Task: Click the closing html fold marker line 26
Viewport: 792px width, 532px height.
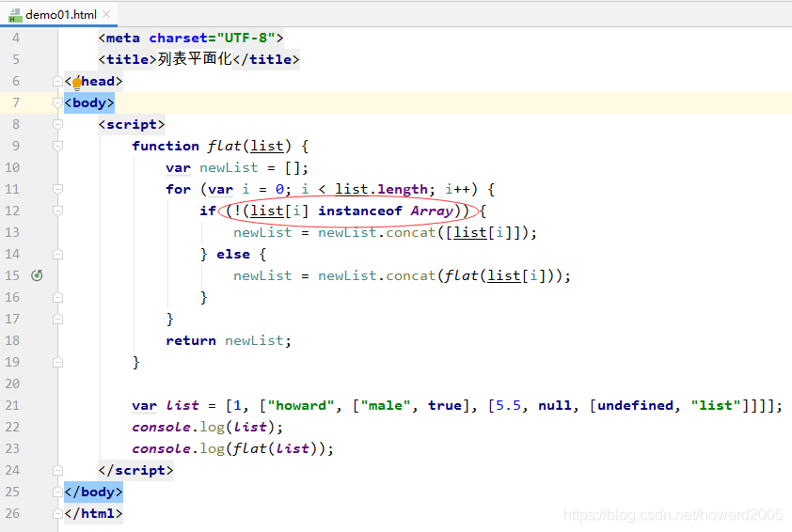Action: click(x=57, y=513)
